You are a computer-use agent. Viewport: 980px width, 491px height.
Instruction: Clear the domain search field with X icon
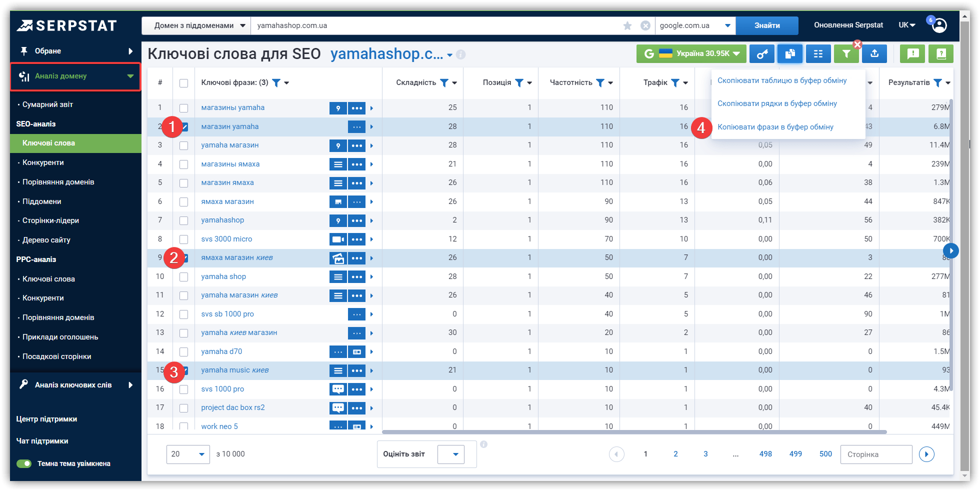[645, 25]
